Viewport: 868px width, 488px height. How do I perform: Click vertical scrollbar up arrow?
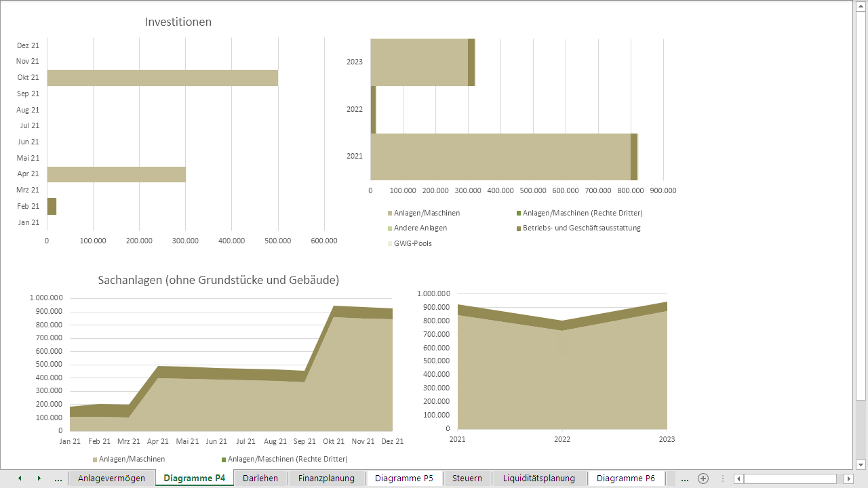[x=861, y=5]
